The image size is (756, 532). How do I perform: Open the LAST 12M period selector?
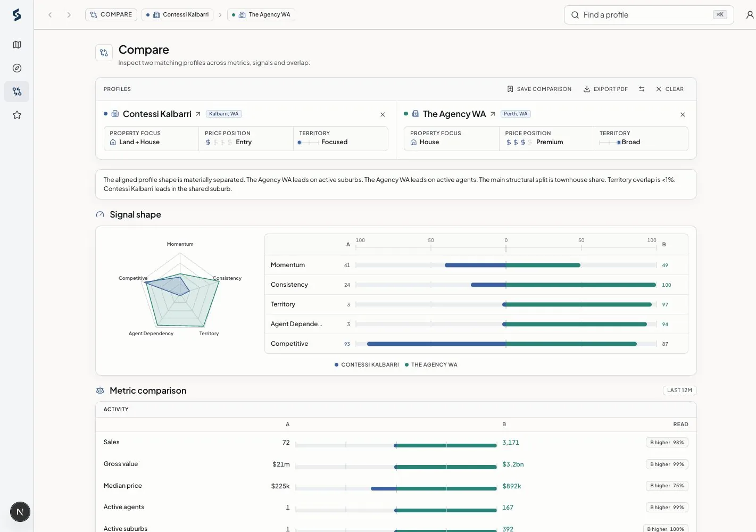(679, 390)
